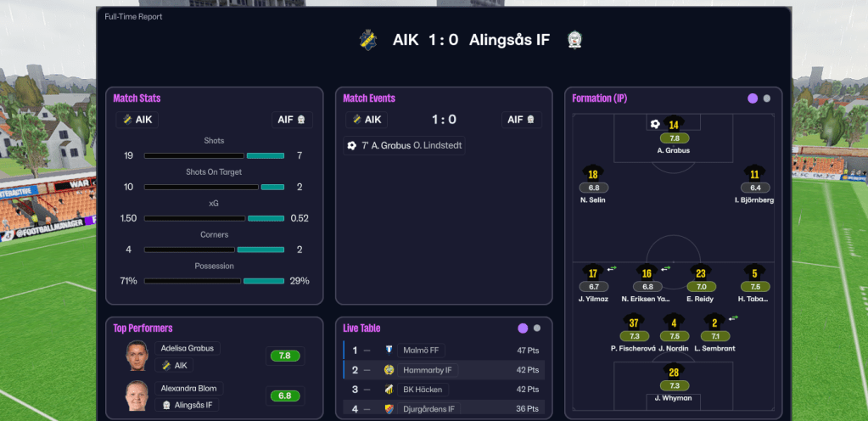Image resolution: width=868 pixels, height=421 pixels.
Task: Click the Possession stat bar
Action: [x=214, y=281]
